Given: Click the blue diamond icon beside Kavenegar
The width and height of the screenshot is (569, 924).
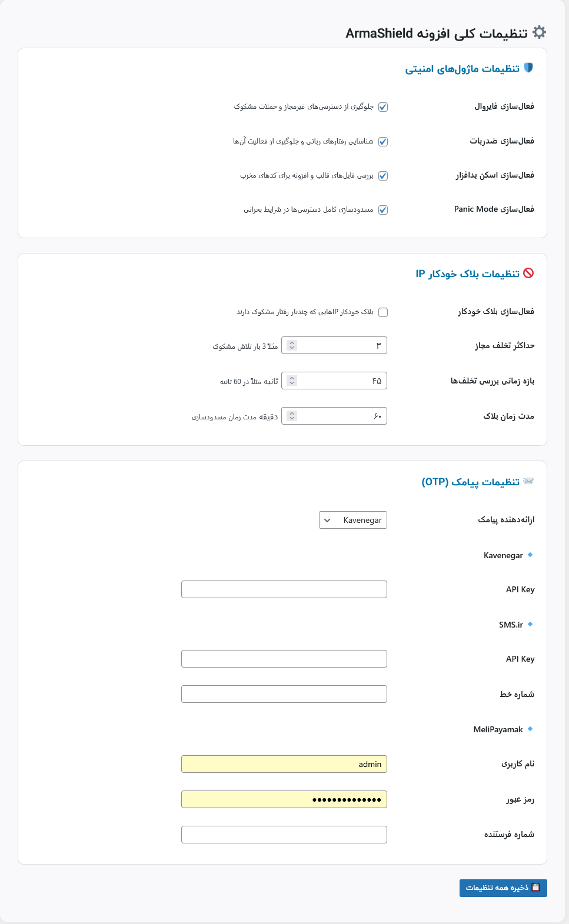Looking at the screenshot, I should pos(530,555).
